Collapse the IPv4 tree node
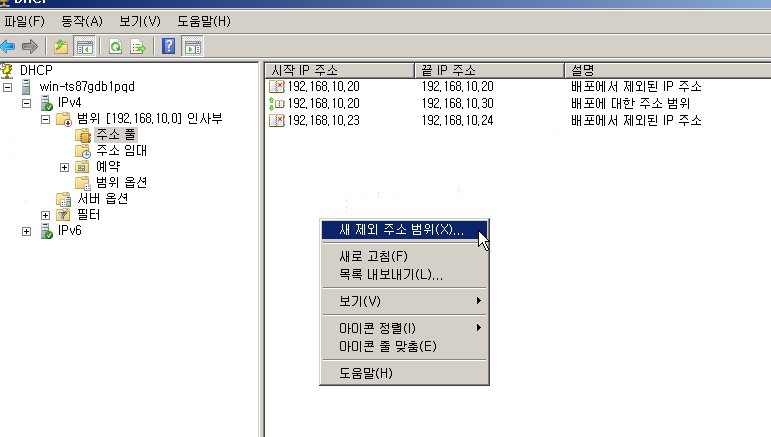This screenshot has height=437, width=771. pos(27,104)
